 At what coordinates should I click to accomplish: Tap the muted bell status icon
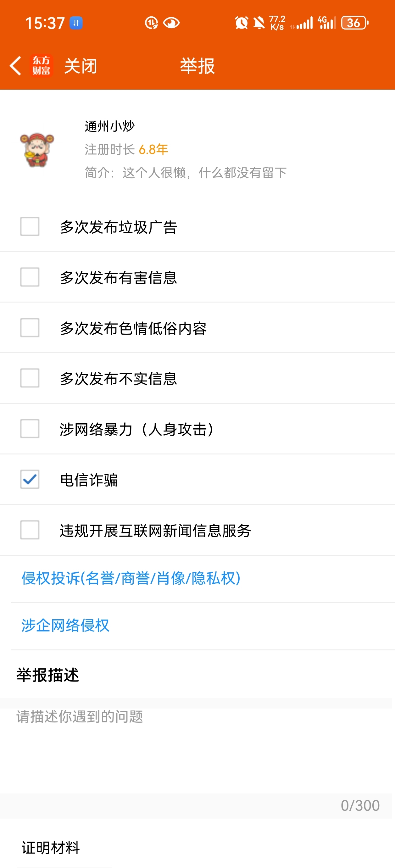(259, 23)
